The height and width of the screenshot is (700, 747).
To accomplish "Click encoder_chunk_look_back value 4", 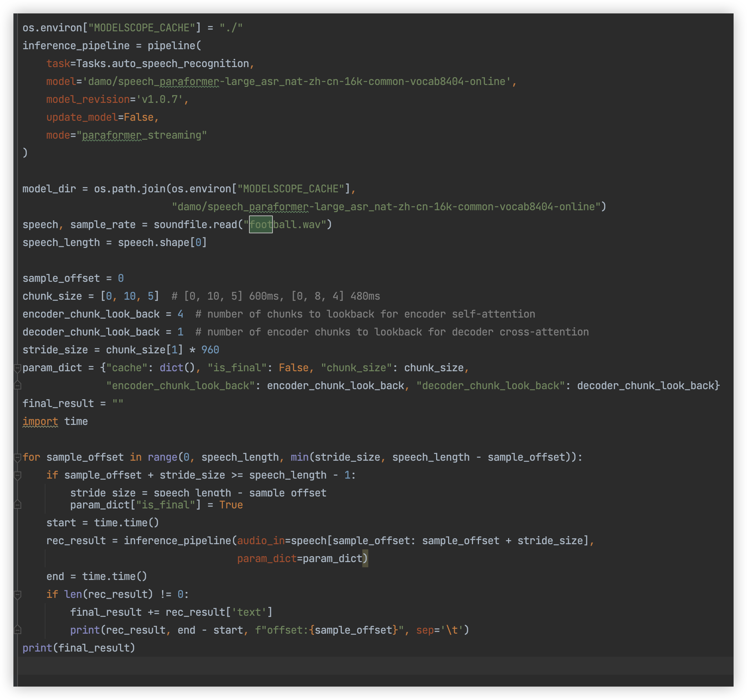I will point(180,314).
